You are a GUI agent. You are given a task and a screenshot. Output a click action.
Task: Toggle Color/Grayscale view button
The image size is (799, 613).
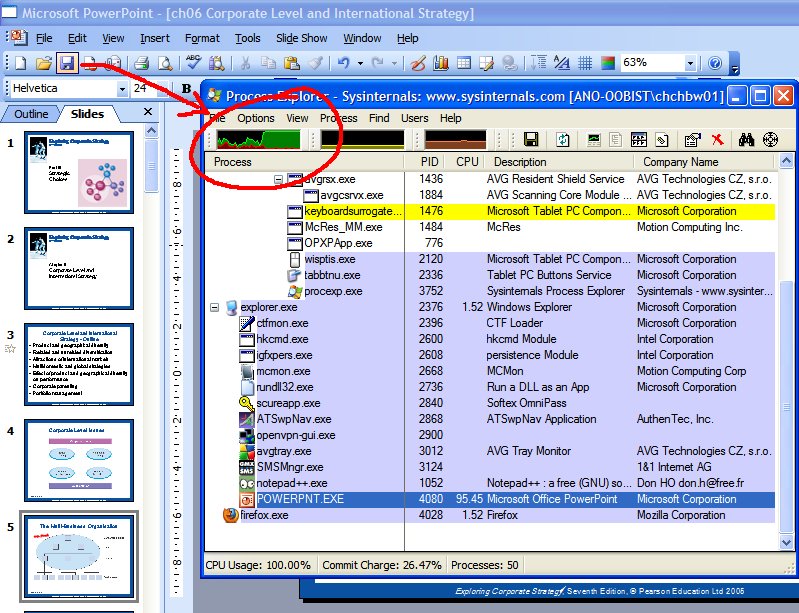click(x=608, y=63)
